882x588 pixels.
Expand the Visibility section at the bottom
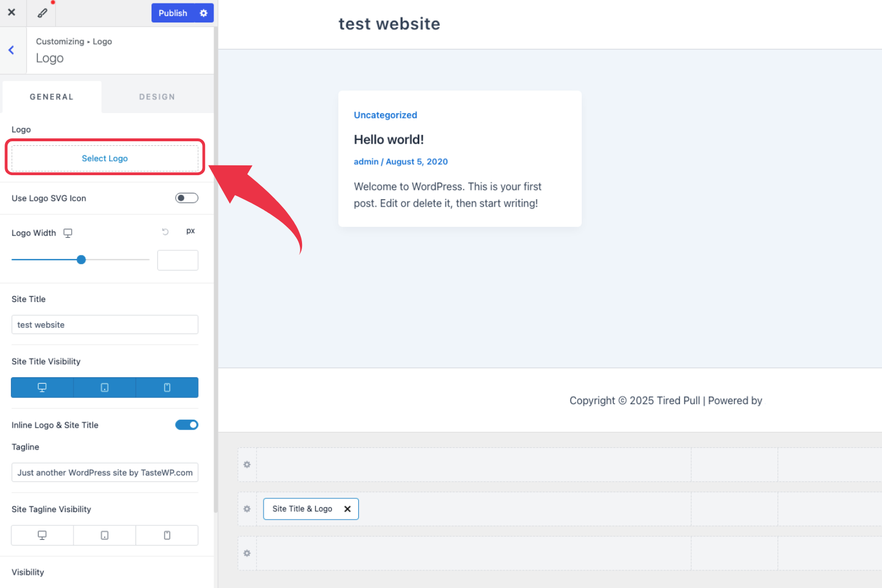tap(28, 572)
